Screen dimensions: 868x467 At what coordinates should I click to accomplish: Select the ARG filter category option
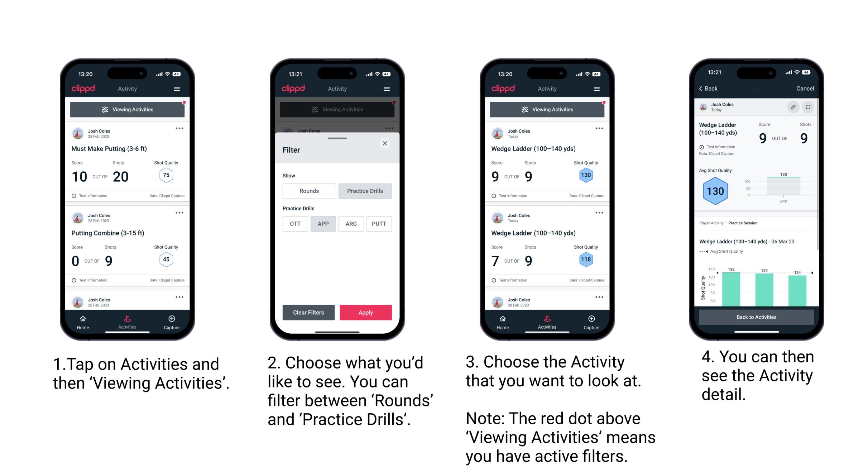pos(351,224)
